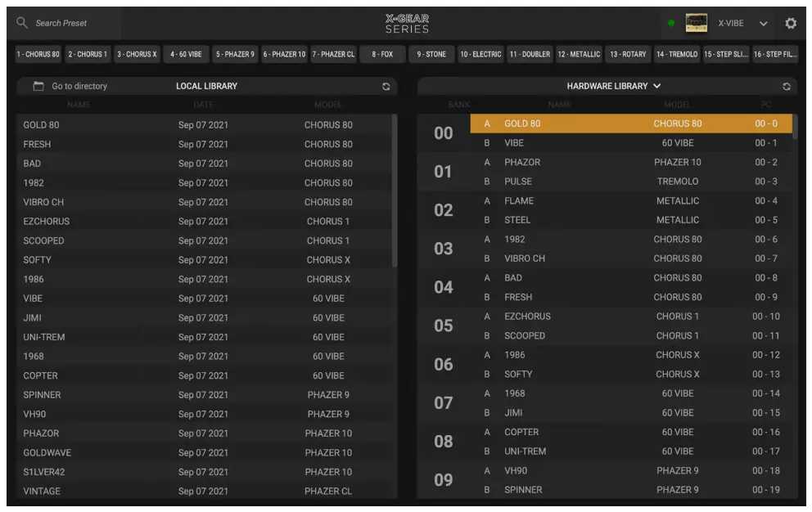Image resolution: width=812 pixels, height=512 pixels.
Task: Choose the 8 - FOX model tab
Action: click(382, 55)
